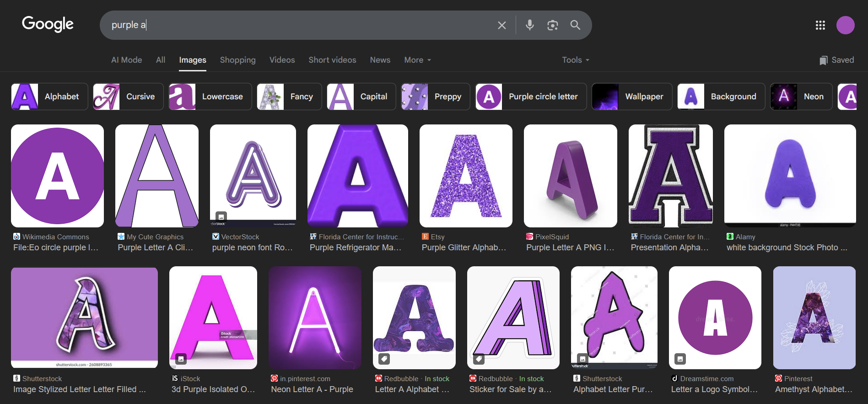The height and width of the screenshot is (404, 868).
Task: Switch to the Videos tab
Action: tap(282, 60)
